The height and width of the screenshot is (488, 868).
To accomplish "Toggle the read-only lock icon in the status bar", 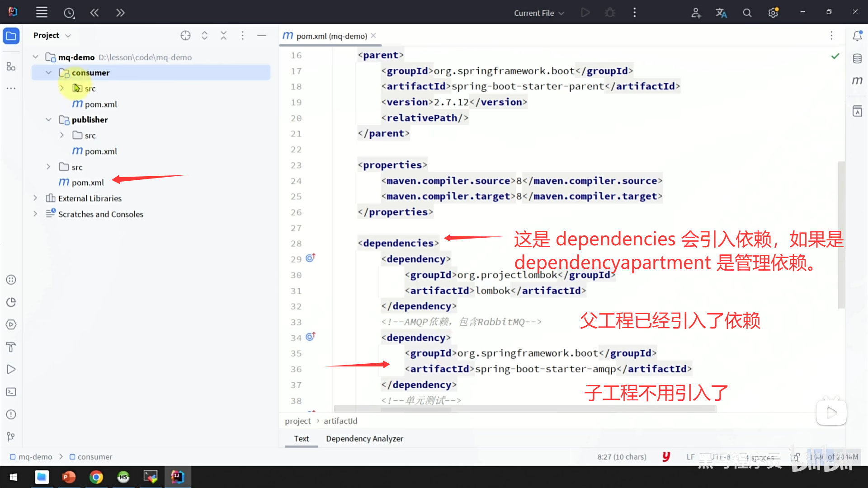I will tap(796, 457).
